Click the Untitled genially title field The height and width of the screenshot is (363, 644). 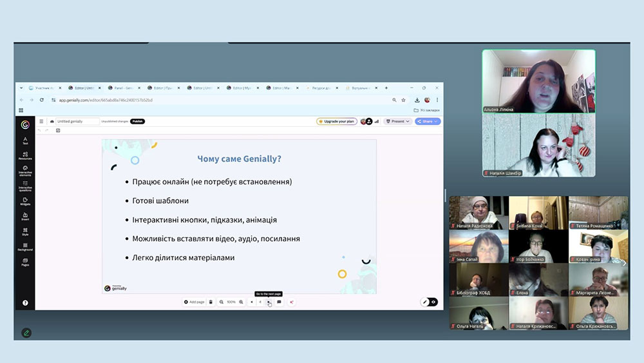click(x=77, y=121)
